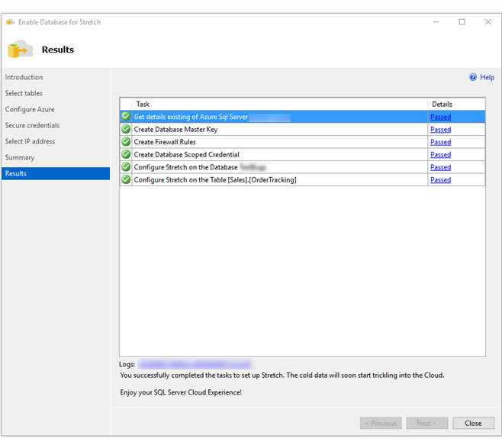Click the disabled Previous button

pos(381,423)
